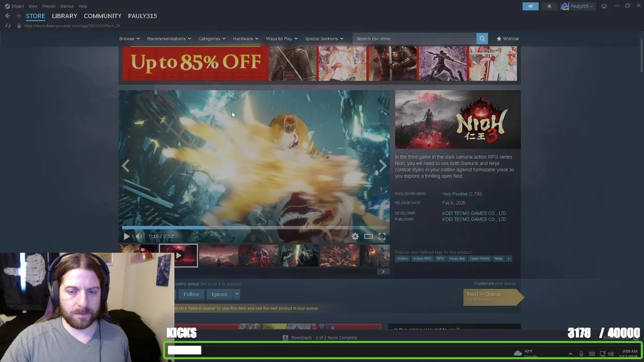Show previous media with left arrow
The image size is (644, 362).
pos(125,165)
